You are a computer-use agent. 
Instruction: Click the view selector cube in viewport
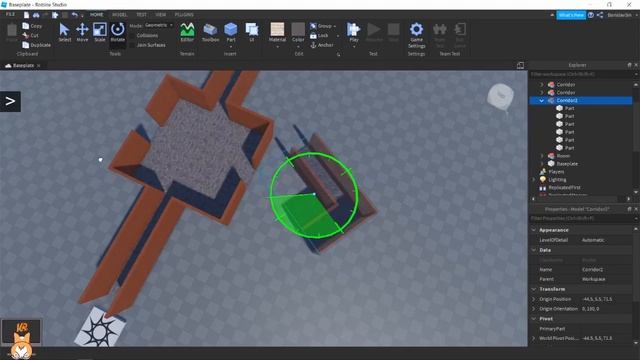point(500,96)
